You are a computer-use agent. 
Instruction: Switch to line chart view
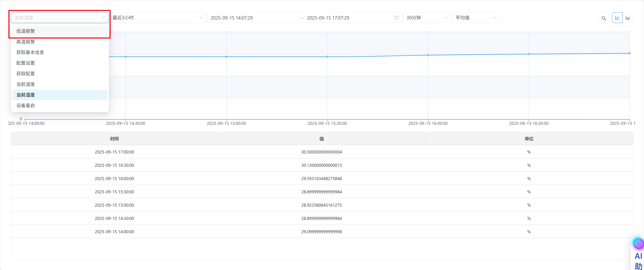[617, 18]
